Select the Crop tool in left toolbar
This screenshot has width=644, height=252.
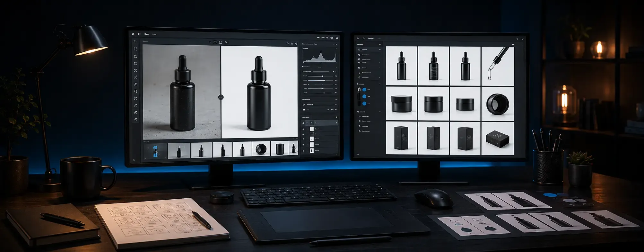point(135,56)
